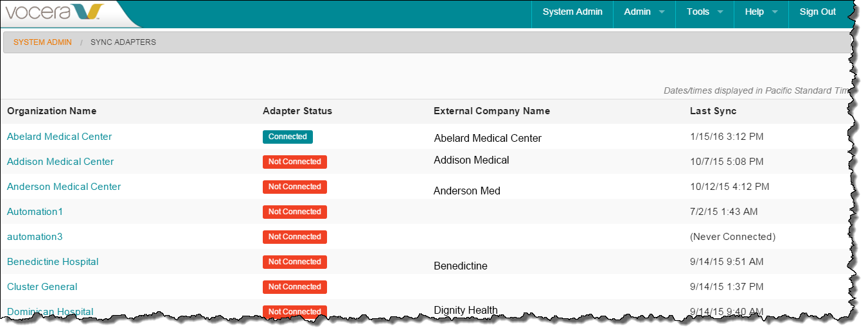Viewport: 868px width, 333px height.
Task: Go to System Admin breadcrumb link
Action: [42, 42]
